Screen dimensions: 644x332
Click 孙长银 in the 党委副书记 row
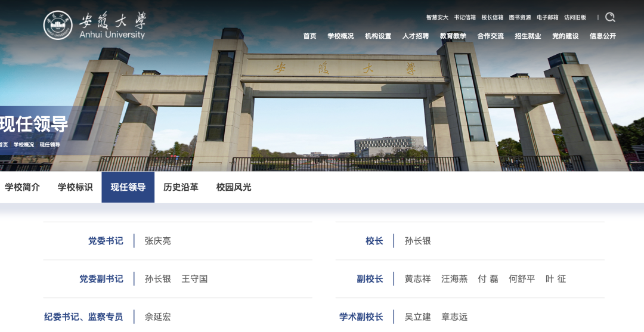pos(157,279)
